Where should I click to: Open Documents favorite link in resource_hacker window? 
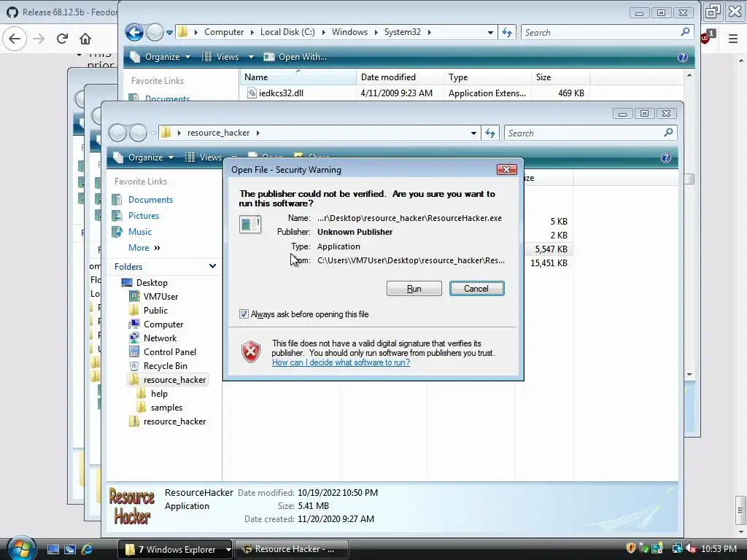(x=150, y=200)
